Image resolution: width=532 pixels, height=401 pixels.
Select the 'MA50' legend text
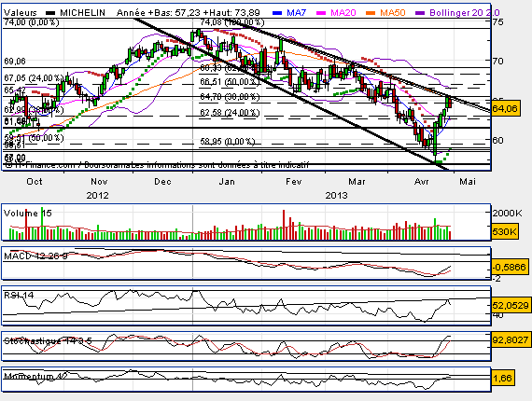point(393,13)
